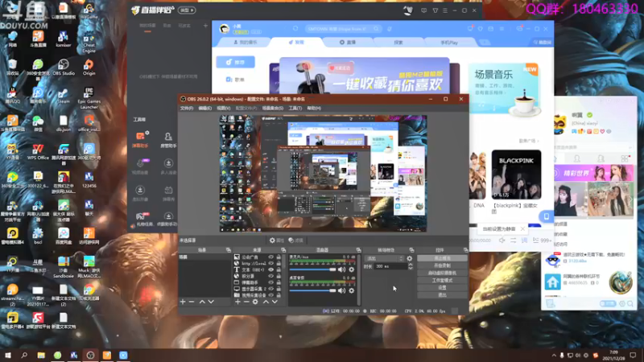Move selected source up in OBS
This screenshot has height=362, width=644.
(266, 302)
